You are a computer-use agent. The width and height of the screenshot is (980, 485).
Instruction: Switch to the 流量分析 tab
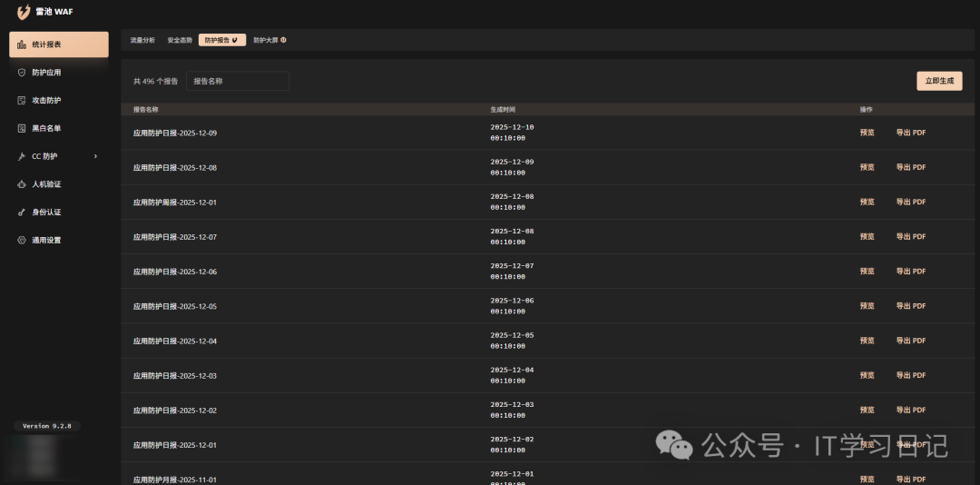pyautogui.click(x=142, y=40)
